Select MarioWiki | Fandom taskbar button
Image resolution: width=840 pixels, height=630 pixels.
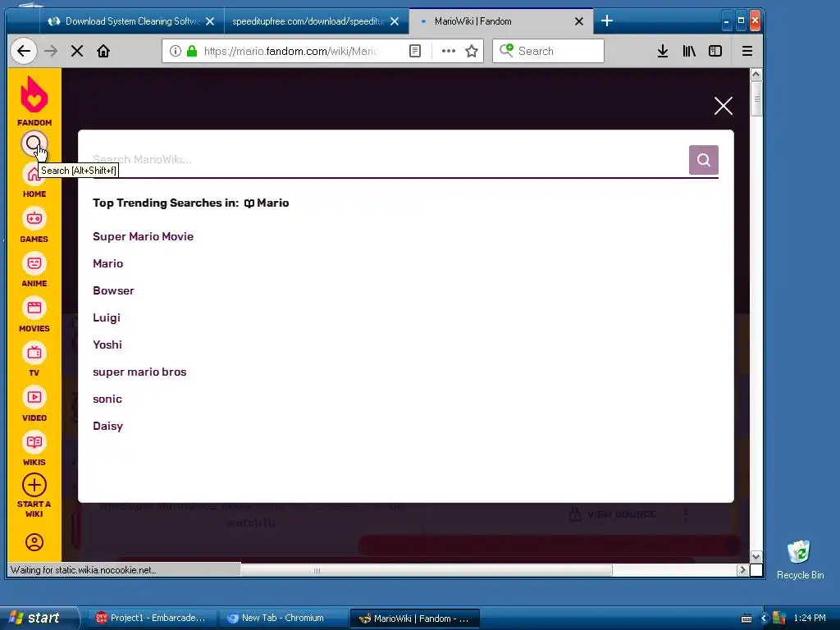[x=414, y=619]
